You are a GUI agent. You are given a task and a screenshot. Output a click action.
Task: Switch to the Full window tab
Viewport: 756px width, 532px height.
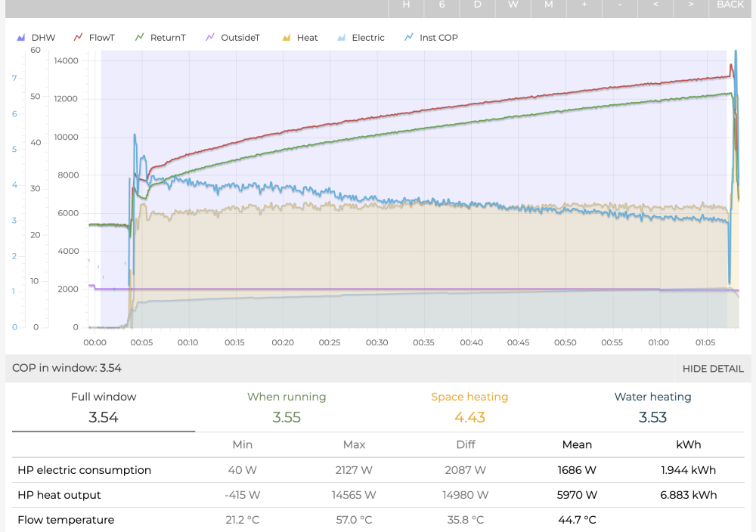point(104,407)
